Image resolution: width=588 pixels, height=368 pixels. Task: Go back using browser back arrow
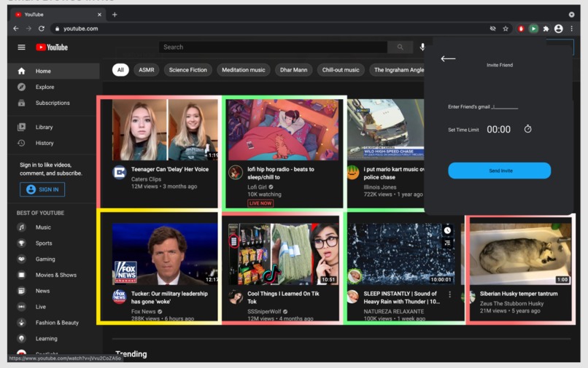click(x=16, y=28)
